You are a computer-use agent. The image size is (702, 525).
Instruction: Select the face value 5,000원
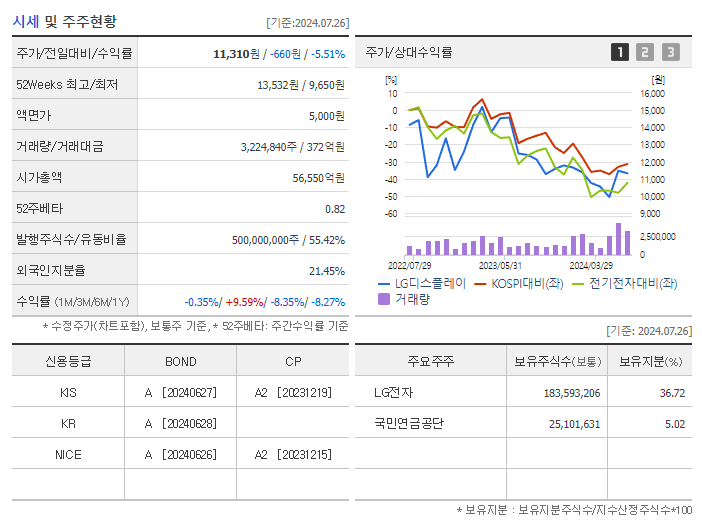tap(326, 116)
